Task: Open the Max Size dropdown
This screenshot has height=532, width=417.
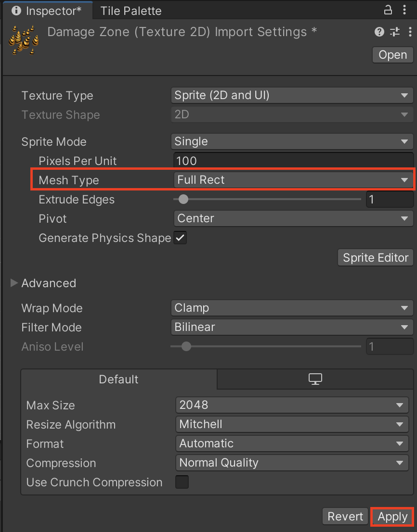Action: coord(292,405)
